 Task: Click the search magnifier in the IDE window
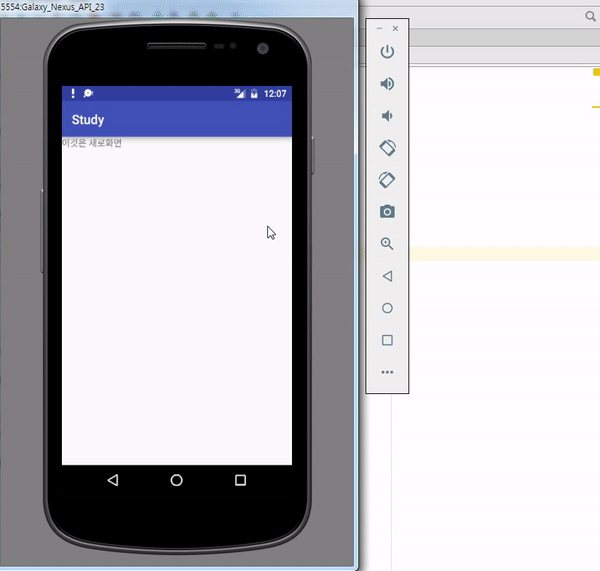590,16
